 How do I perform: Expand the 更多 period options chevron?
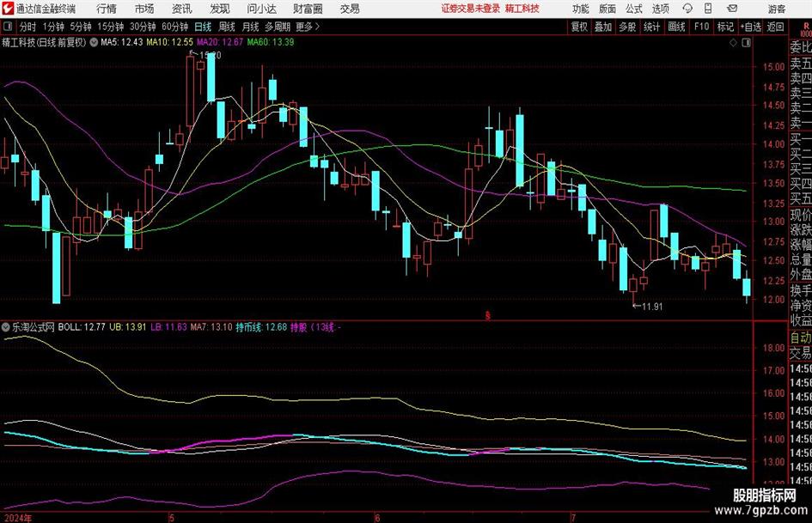317,27
